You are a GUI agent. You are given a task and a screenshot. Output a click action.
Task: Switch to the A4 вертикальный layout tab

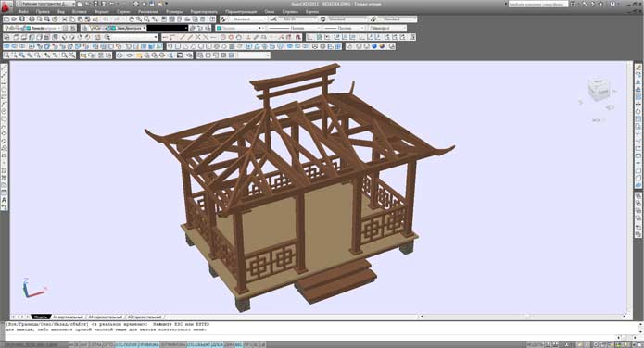click(69, 317)
